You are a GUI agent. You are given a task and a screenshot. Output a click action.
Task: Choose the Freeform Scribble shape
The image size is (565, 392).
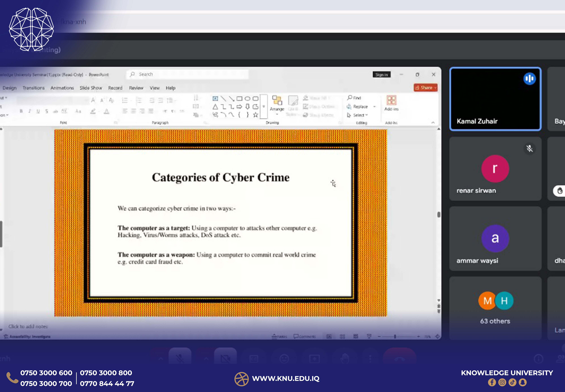click(215, 115)
